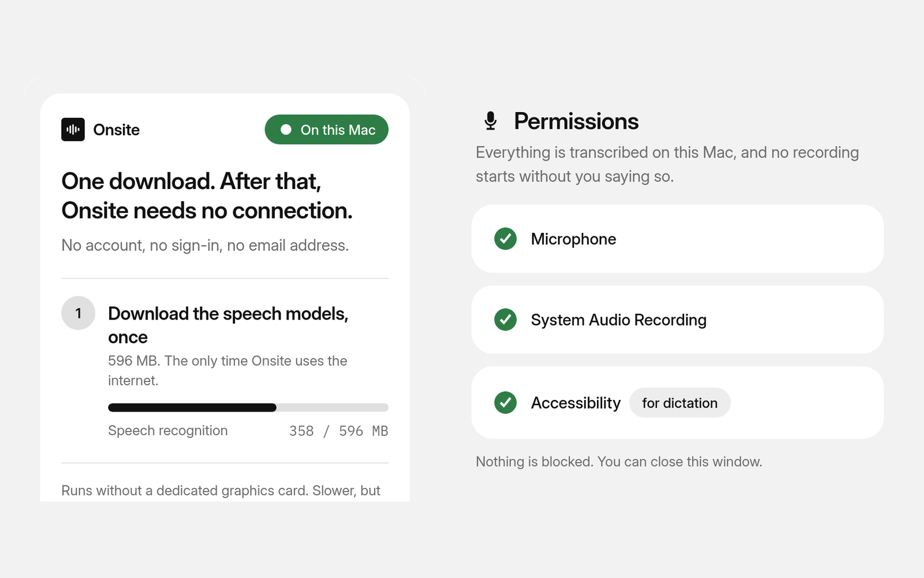Click the 358 / 596 MB progress value
Screen dimensions: 924x578
coord(338,431)
